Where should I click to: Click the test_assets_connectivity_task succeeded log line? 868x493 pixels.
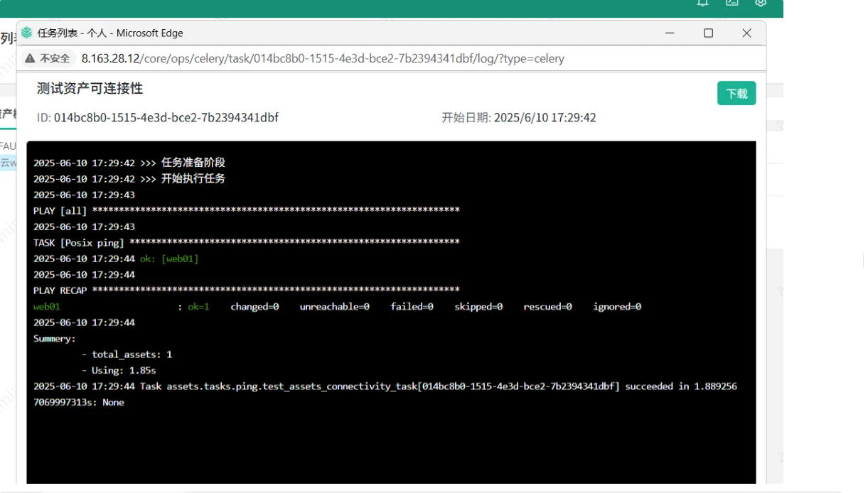point(385,394)
